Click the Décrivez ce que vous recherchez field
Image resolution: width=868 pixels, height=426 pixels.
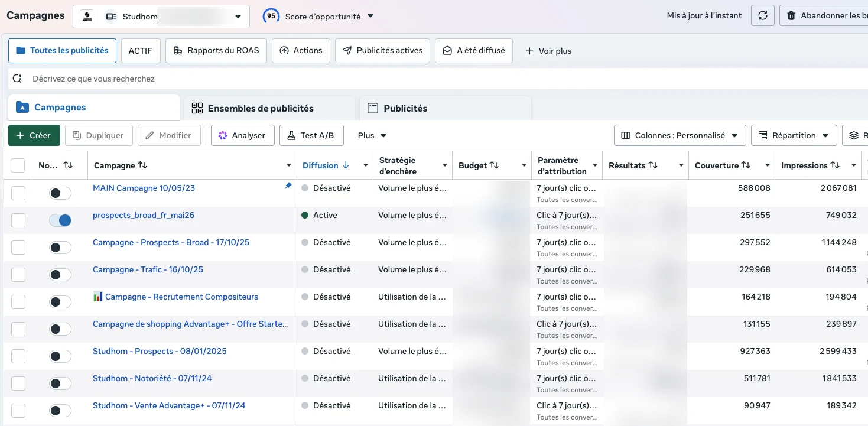[x=437, y=79]
